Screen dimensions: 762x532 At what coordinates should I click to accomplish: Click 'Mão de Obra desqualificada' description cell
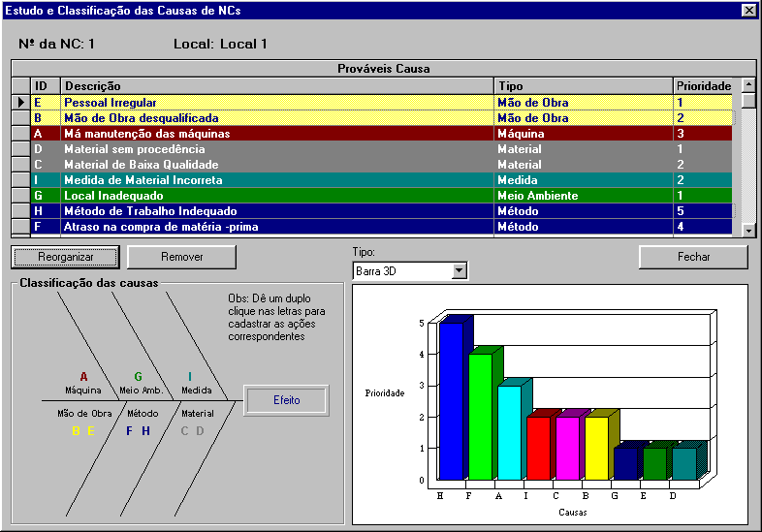(x=277, y=118)
